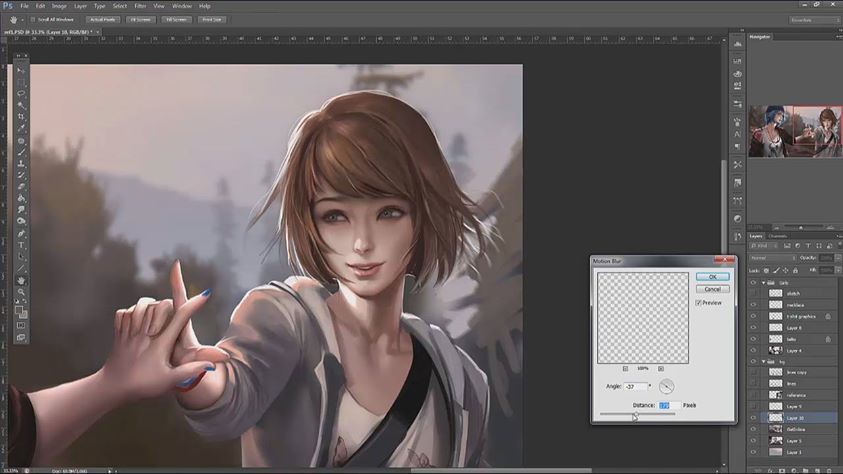Select the Clone Stamp tool
Screen dimensions: 843x474
tap(21, 164)
